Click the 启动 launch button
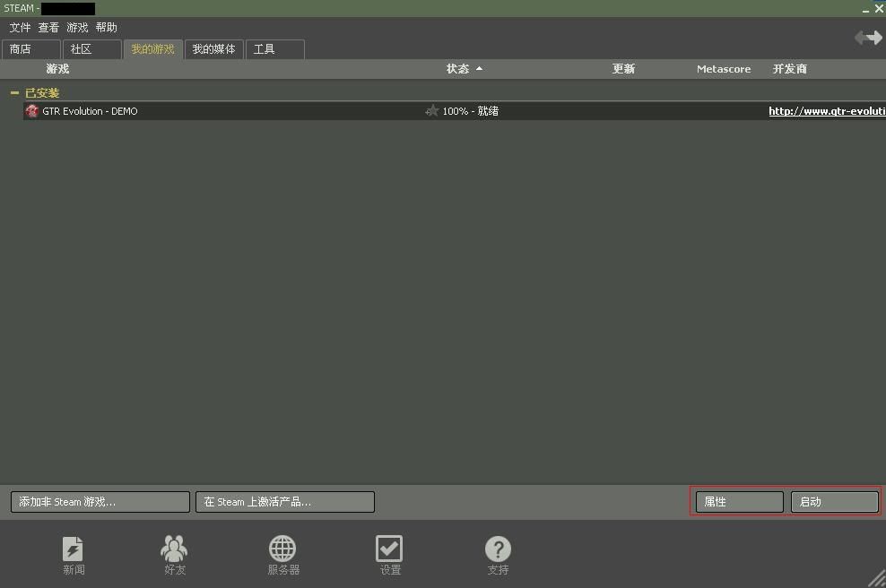 (835, 502)
